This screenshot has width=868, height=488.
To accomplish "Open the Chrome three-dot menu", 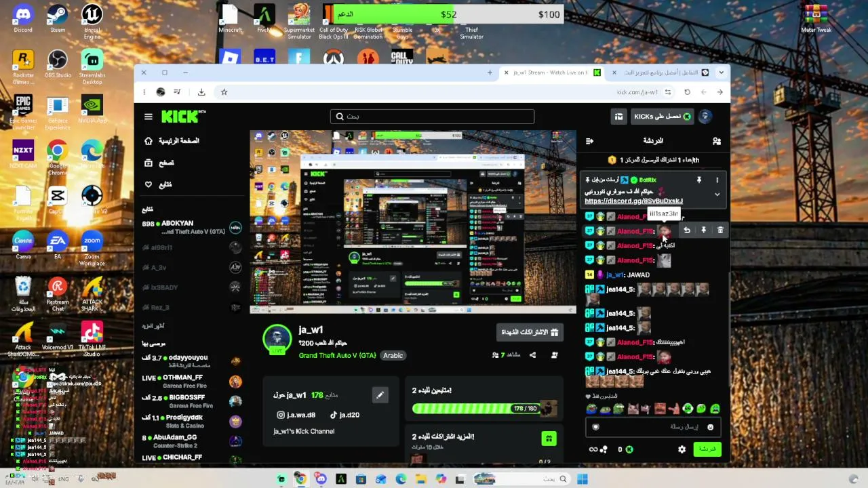I will 144,92.
